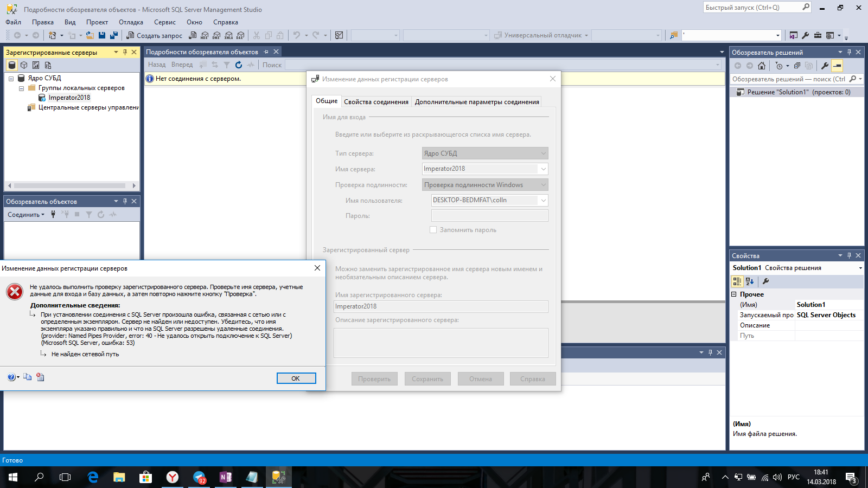This screenshot has height=488, width=868.
Task: Open the Проверка подлинности dropdown
Action: pos(543,185)
